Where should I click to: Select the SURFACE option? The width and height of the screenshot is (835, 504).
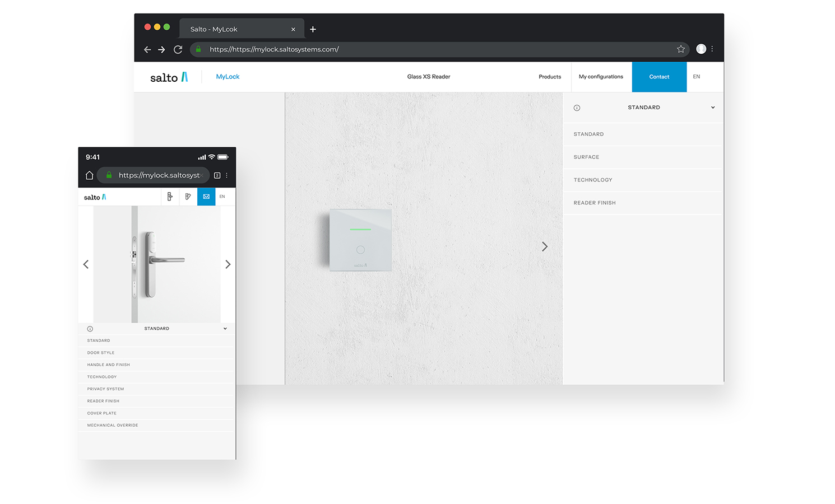pos(643,157)
